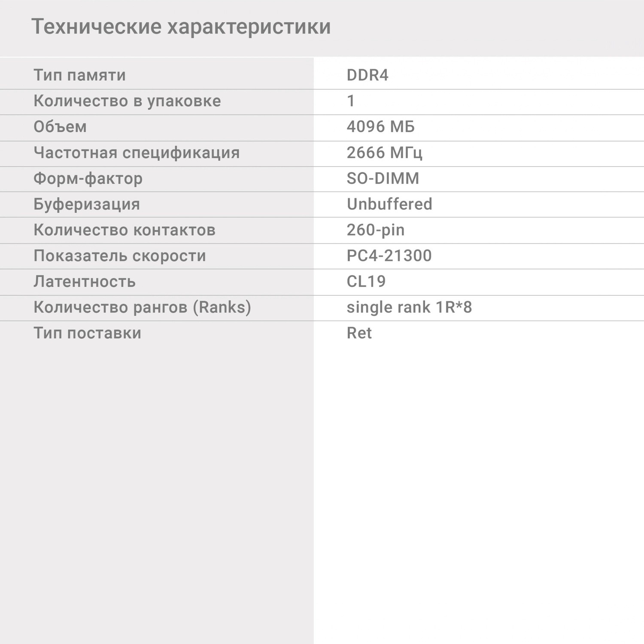Click the "Показатель скорости" label
The width and height of the screenshot is (644, 644).
pyautogui.click(x=120, y=255)
